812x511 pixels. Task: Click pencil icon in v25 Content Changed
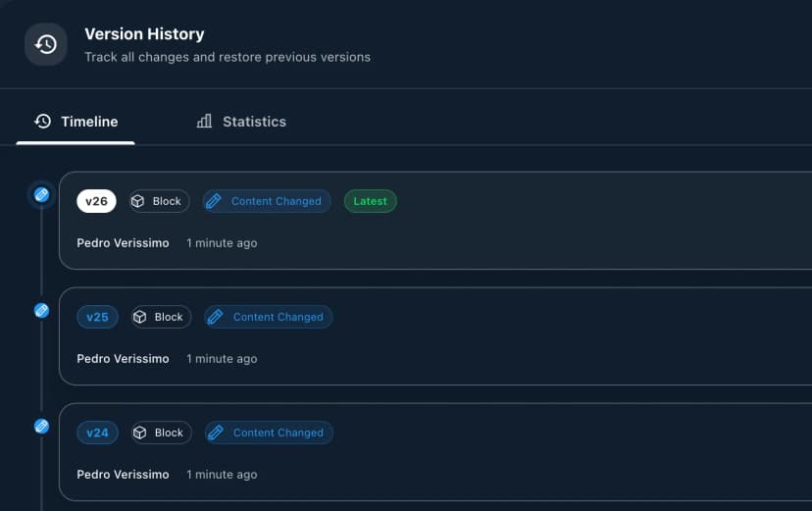pyautogui.click(x=216, y=317)
